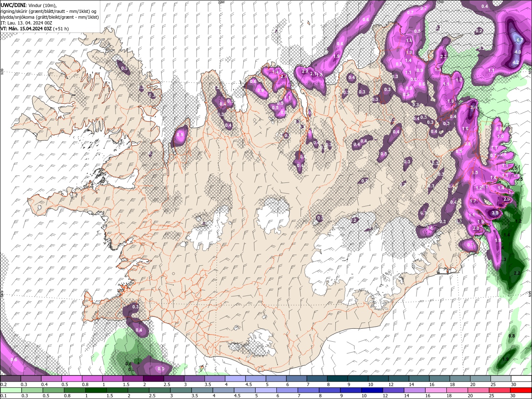Click the 'IT: Lau. 13. 04. 2024 00Z' line
Viewport: 532px width, 399px height.
[25, 23]
